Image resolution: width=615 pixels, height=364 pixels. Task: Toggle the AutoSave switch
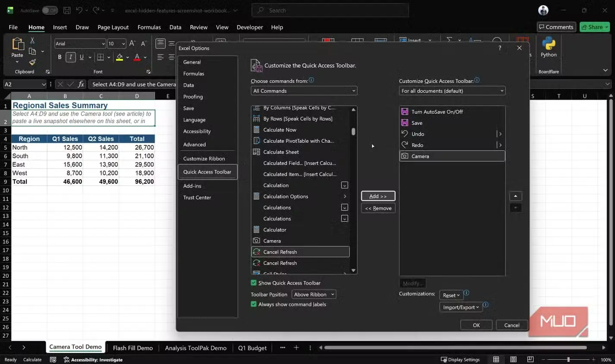[x=50, y=10]
